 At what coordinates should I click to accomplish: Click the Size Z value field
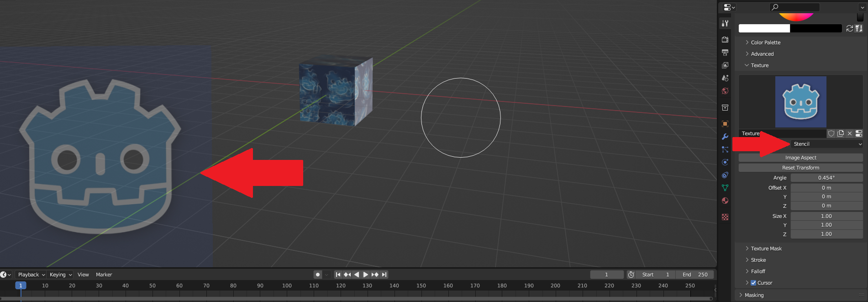click(x=827, y=234)
